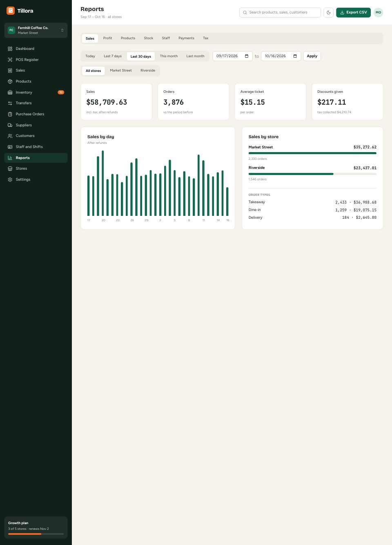Open Purchase Orders sidebar icon

coord(10,114)
